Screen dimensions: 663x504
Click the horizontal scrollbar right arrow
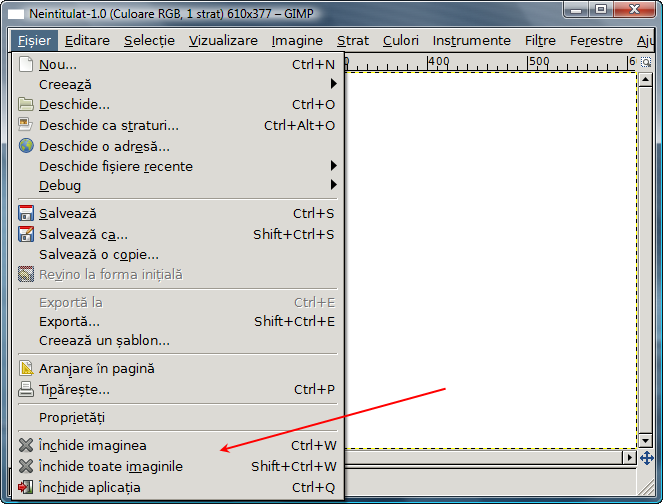click(x=629, y=457)
